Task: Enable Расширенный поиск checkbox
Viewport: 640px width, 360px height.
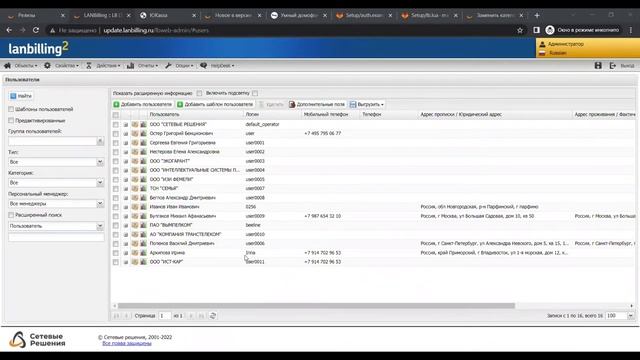Action: pyautogui.click(x=11, y=215)
